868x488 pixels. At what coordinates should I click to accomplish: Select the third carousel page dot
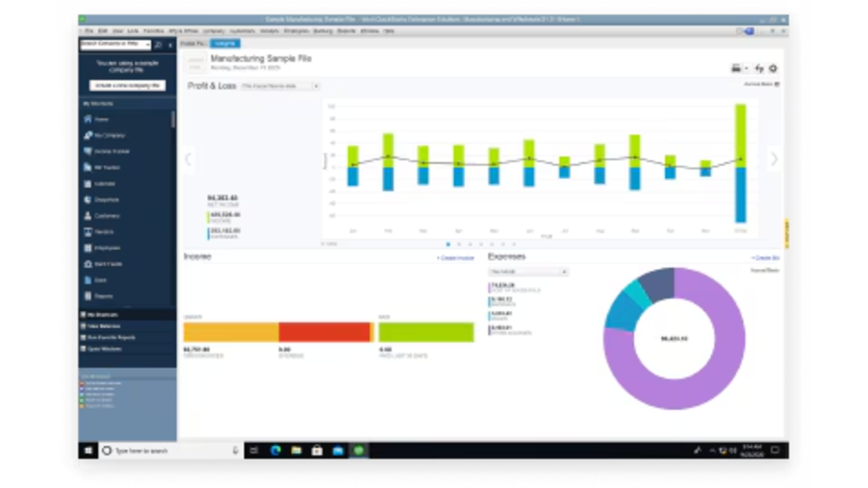(x=469, y=244)
